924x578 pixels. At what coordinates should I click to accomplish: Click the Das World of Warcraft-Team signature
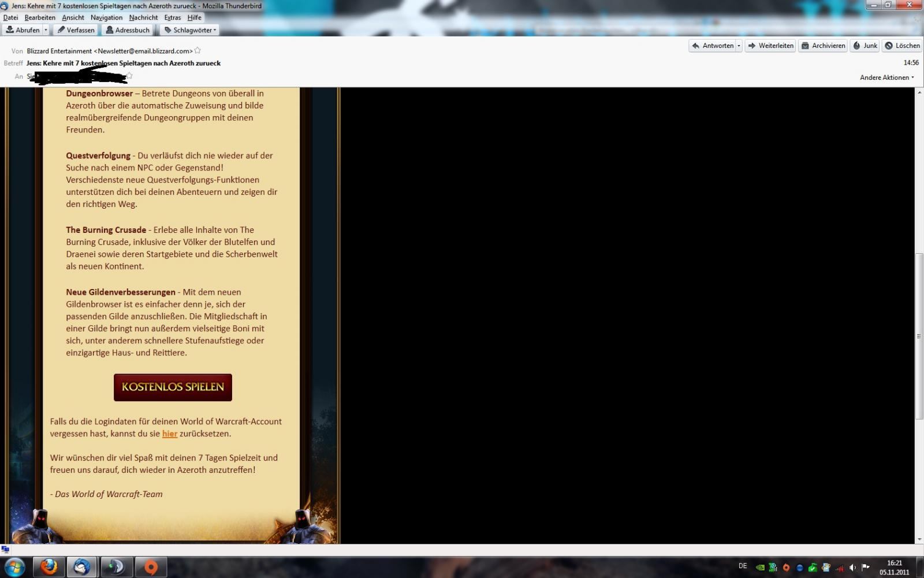(x=106, y=494)
